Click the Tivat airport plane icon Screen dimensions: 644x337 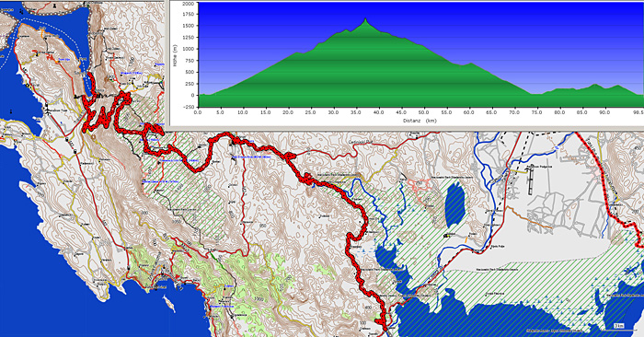47,110
